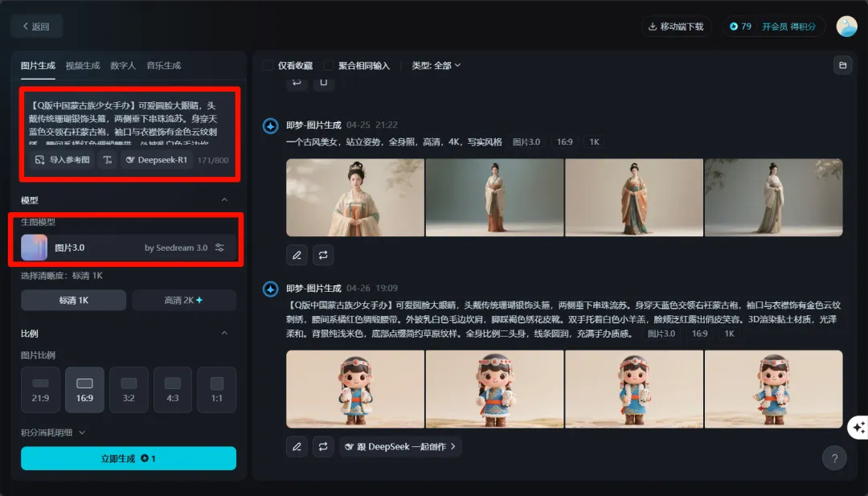The width and height of the screenshot is (868, 496).
Task: Switch to 音乐生成 tab
Action: point(163,65)
